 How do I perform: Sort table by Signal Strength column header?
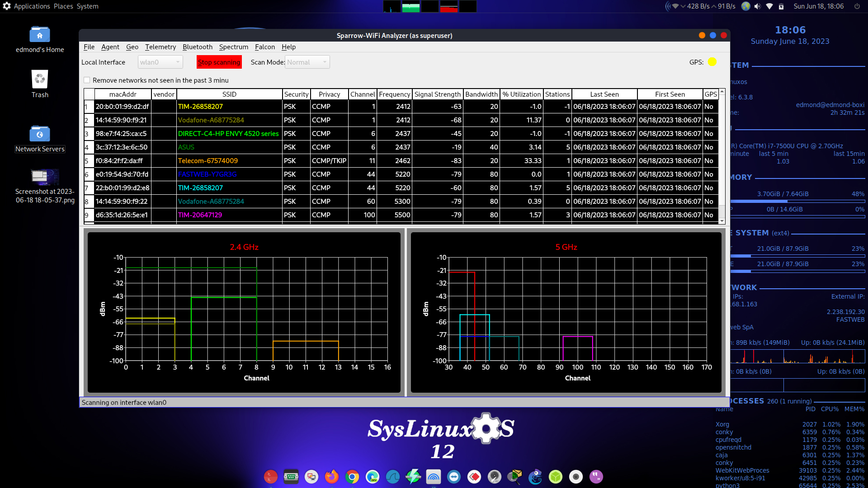[x=438, y=94]
